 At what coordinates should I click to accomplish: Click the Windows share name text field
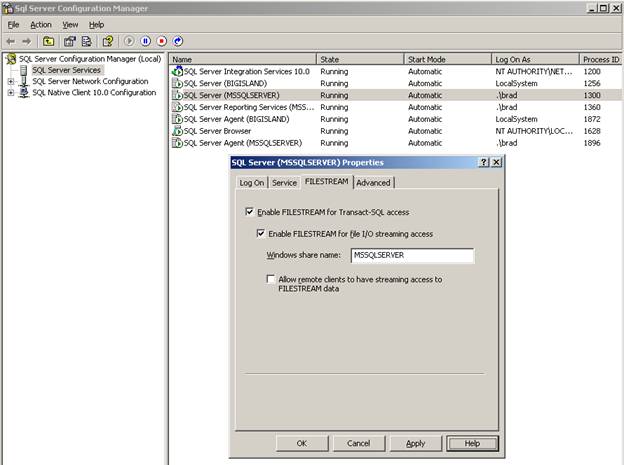(x=412, y=255)
